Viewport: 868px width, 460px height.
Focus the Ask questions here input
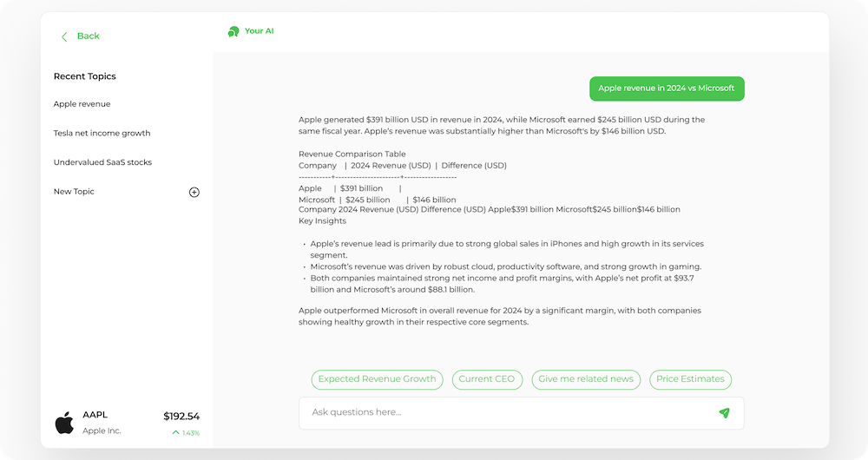coord(503,413)
